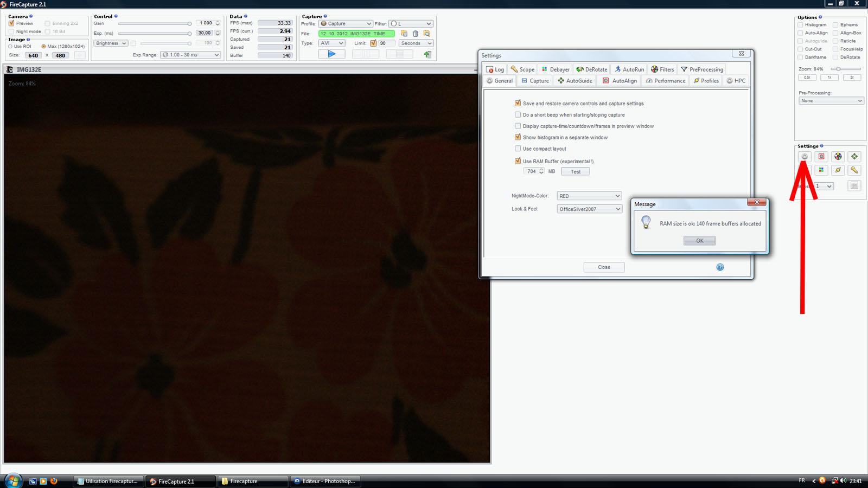Toggle the capture Limit checkbox
This screenshot has width=868, height=488.
click(373, 43)
